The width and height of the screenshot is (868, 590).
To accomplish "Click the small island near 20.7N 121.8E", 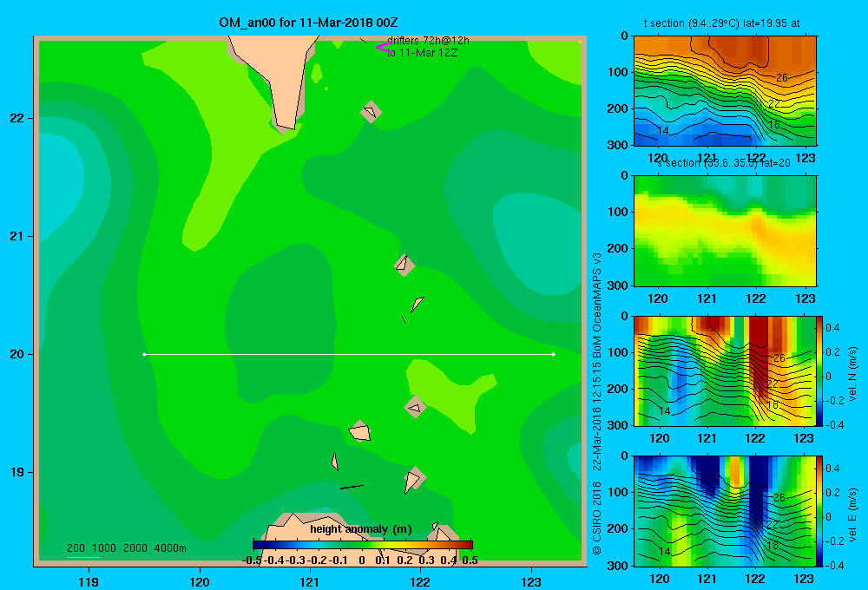I will coord(404,264).
